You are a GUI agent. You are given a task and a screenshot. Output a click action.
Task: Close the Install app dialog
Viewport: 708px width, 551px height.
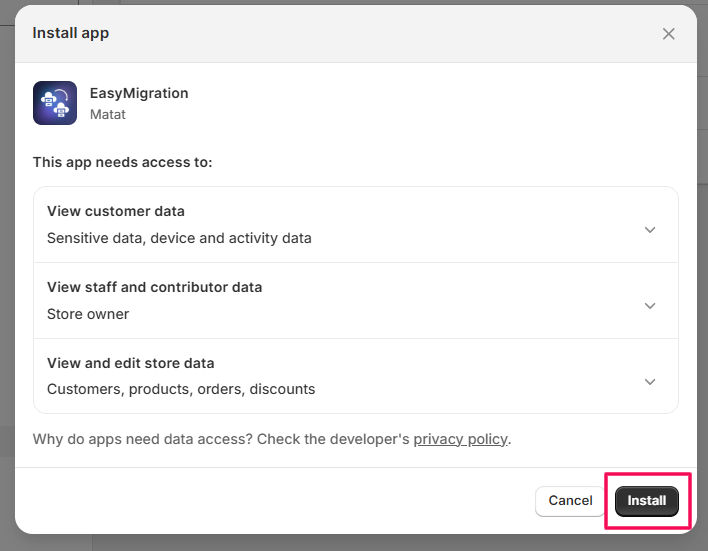pyautogui.click(x=668, y=34)
